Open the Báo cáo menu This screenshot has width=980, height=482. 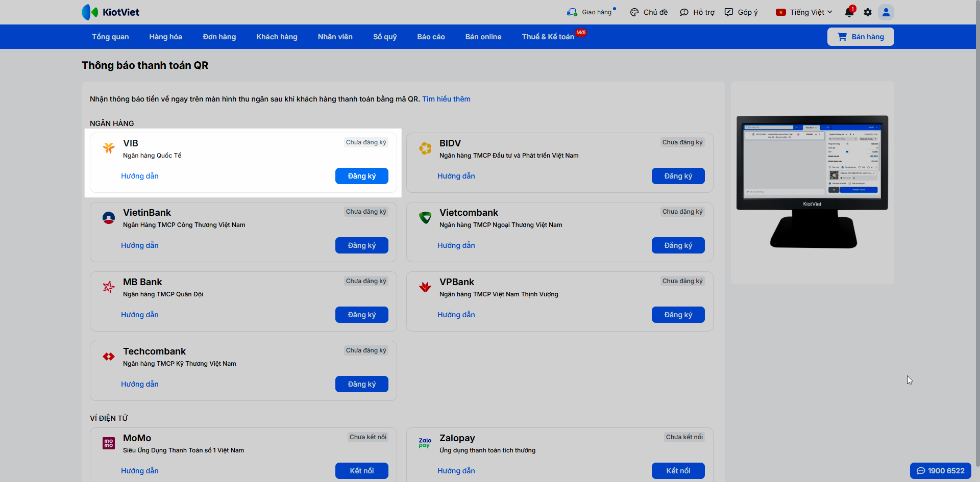(431, 37)
